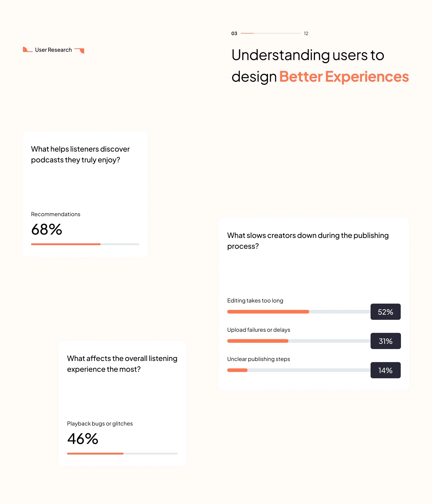This screenshot has width=432, height=504.
Task: Click the large 46% figure
Action: tap(83, 439)
